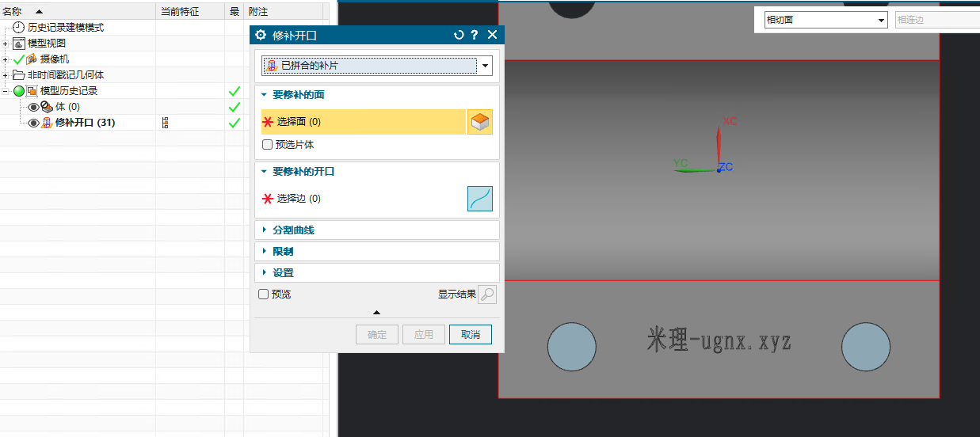Click the 体 (0) body icon
Screen dimensions: 980x437
[47, 107]
